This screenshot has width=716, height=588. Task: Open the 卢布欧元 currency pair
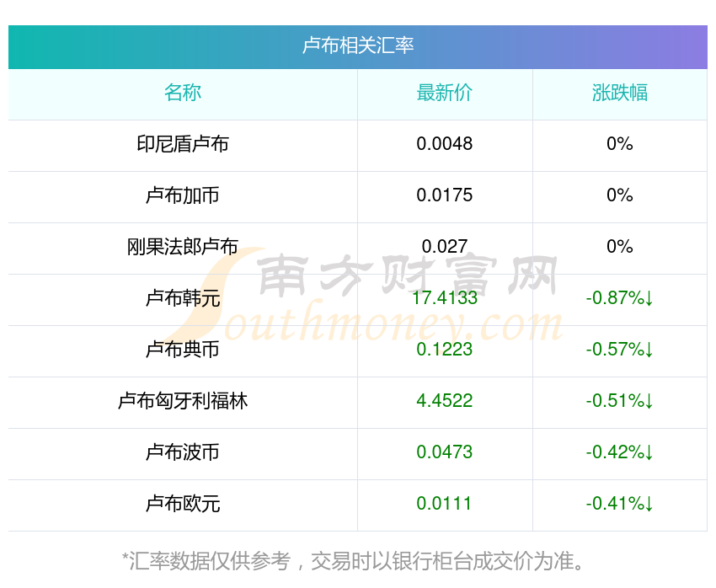point(183,504)
